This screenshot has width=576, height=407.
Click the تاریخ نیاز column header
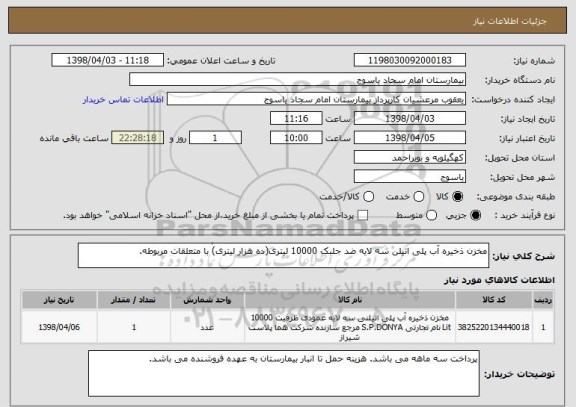click(59, 300)
